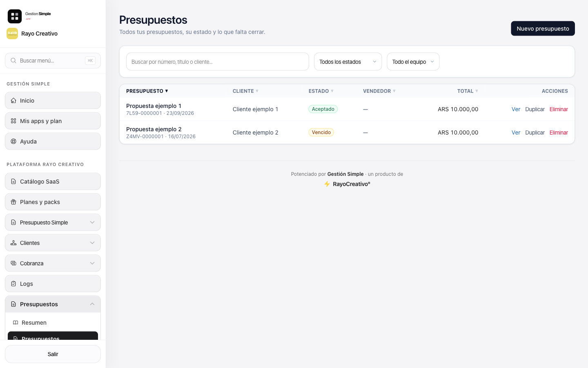Image resolution: width=588 pixels, height=368 pixels.
Task: Expand the Cobranza submenu chevron
Action: (x=92, y=263)
